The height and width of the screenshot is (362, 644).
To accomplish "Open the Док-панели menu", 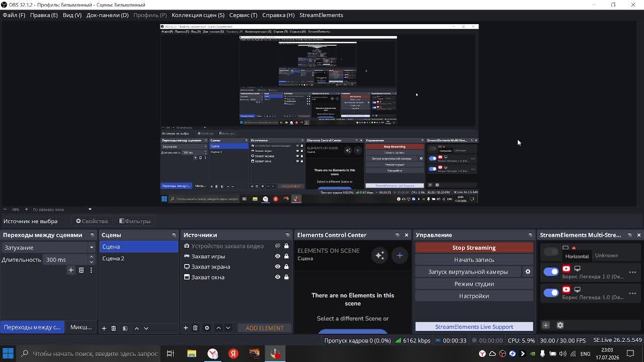I will click(107, 15).
